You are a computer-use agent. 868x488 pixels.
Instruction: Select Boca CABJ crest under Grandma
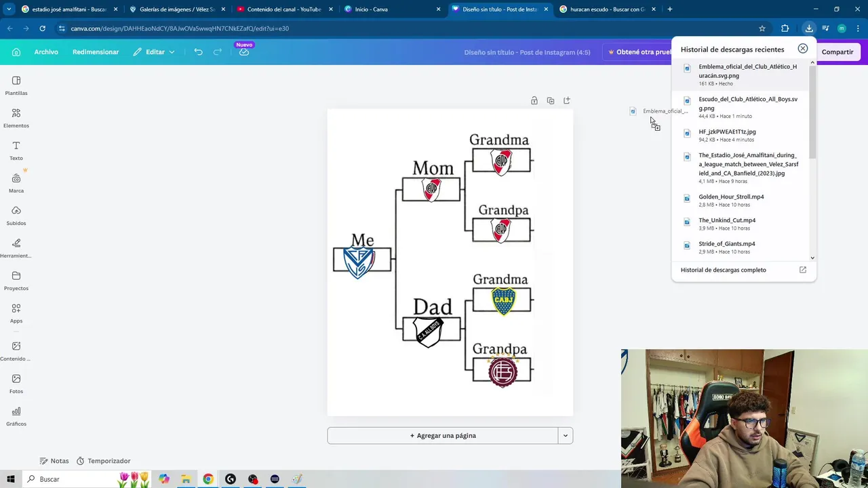[503, 301]
